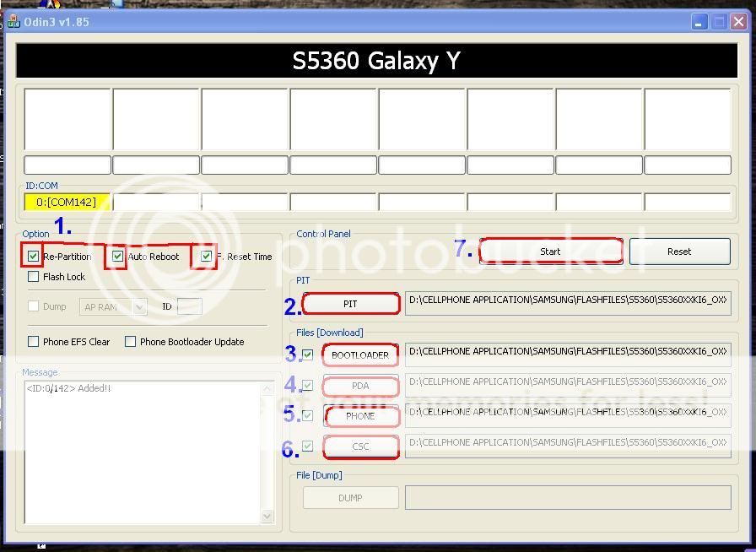The image size is (756, 552).
Task: Browse for a PIT file
Action: coord(350,304)
